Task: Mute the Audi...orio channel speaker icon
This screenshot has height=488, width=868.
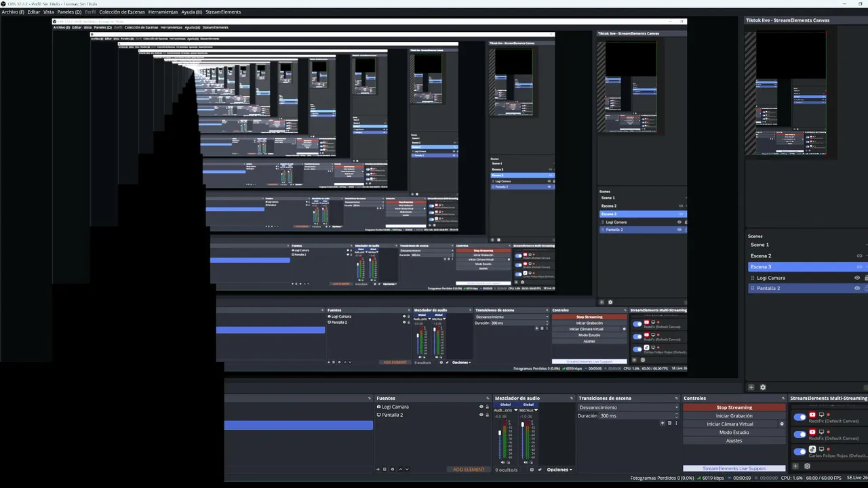Action: pos(502,462)
